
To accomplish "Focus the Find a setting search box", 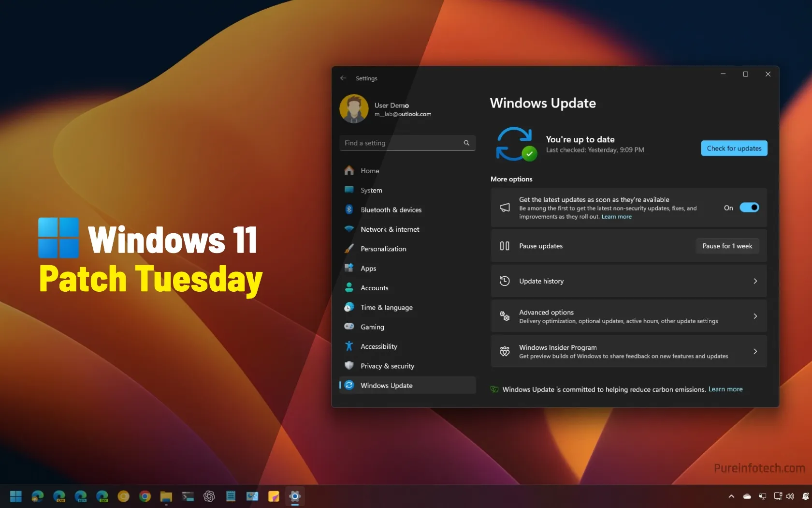I will pos(407,143).
